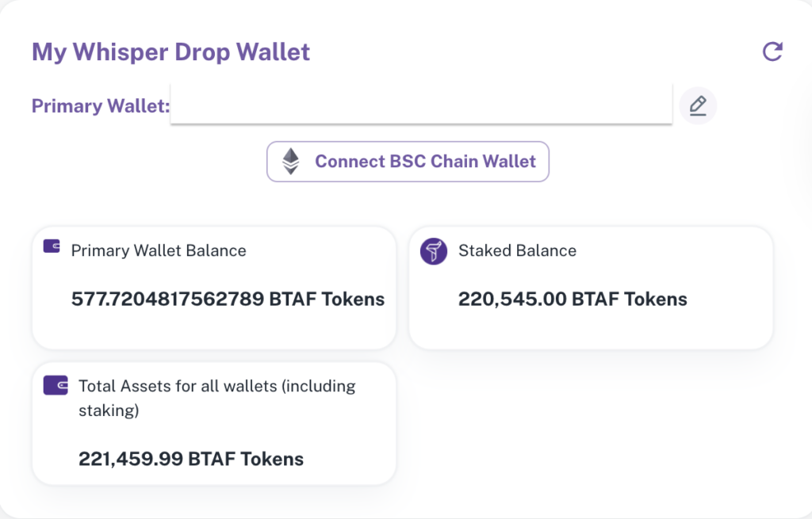Click the My Whisper Drop Wallet heading
812x519 pixels.
pos(170,52)
